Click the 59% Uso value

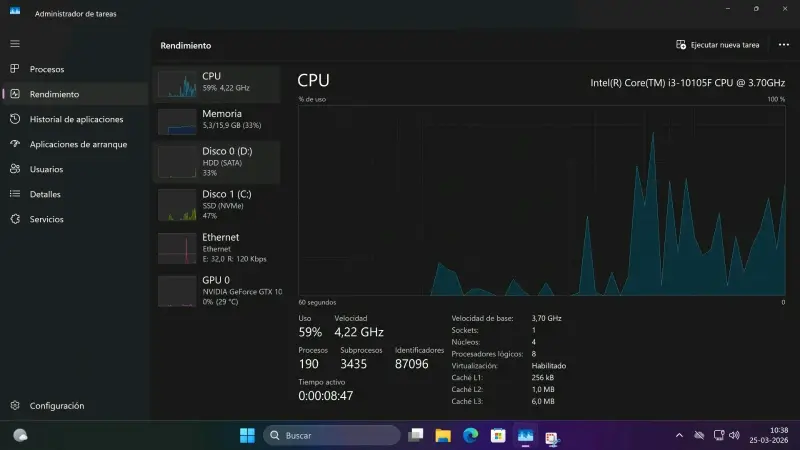(x=310, y=332)
